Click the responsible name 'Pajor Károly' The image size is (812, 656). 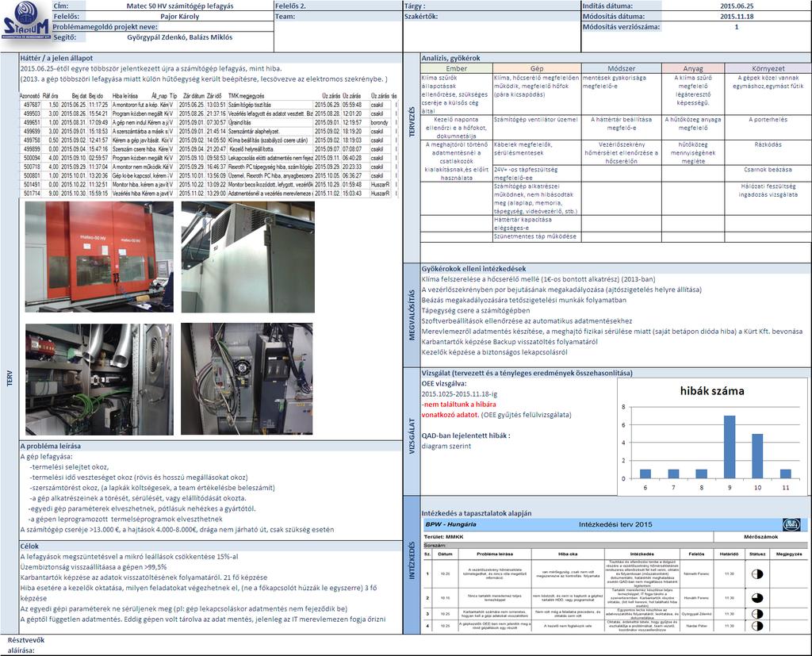[180, 17]
